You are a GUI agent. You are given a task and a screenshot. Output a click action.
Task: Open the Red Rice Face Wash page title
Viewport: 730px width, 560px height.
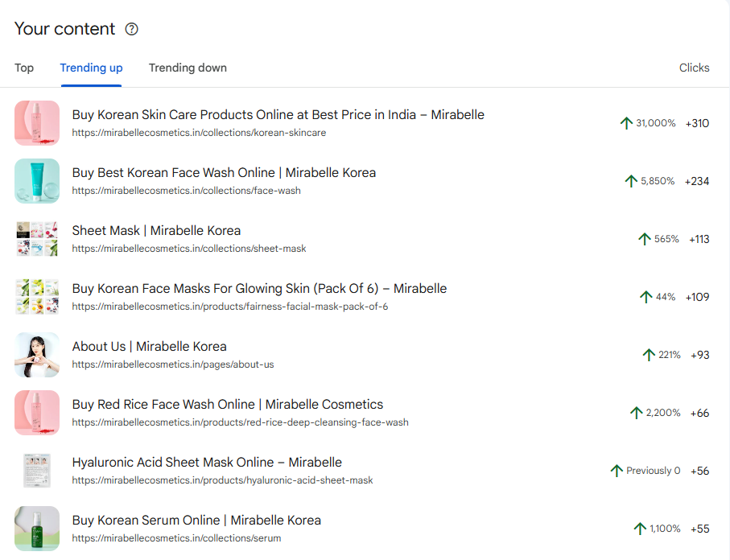(227, 404)
